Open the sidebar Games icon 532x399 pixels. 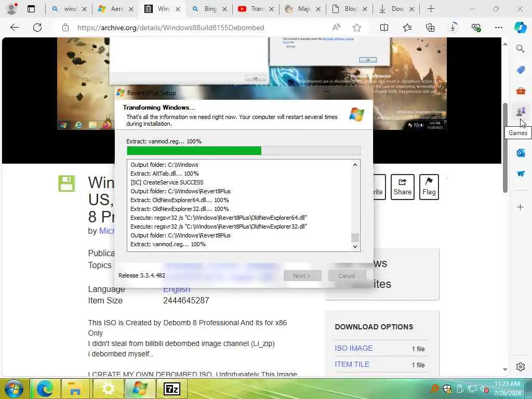pos(520,111)
